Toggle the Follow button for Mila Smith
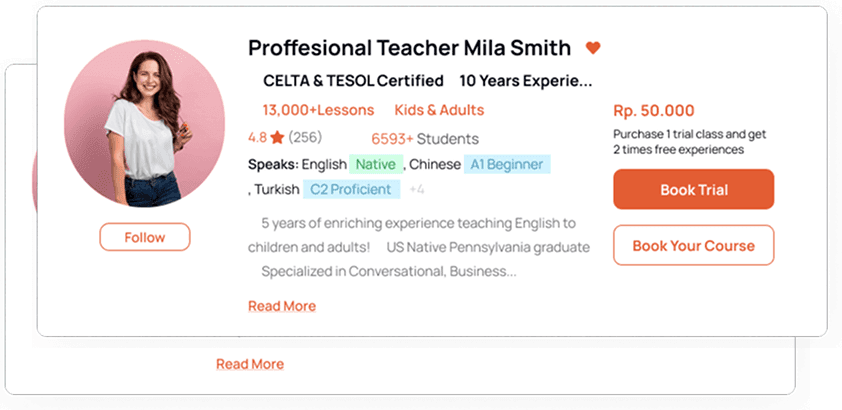842x410 pixels. click(x=144, y=237)
